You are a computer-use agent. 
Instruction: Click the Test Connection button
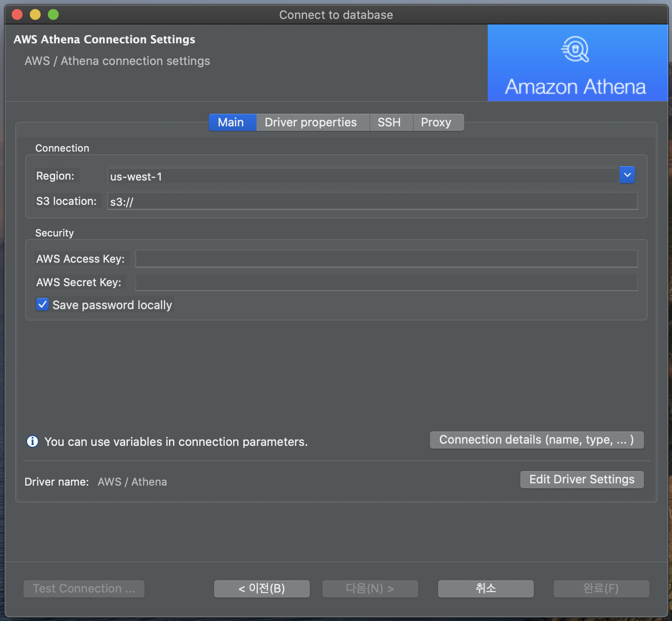84,589
